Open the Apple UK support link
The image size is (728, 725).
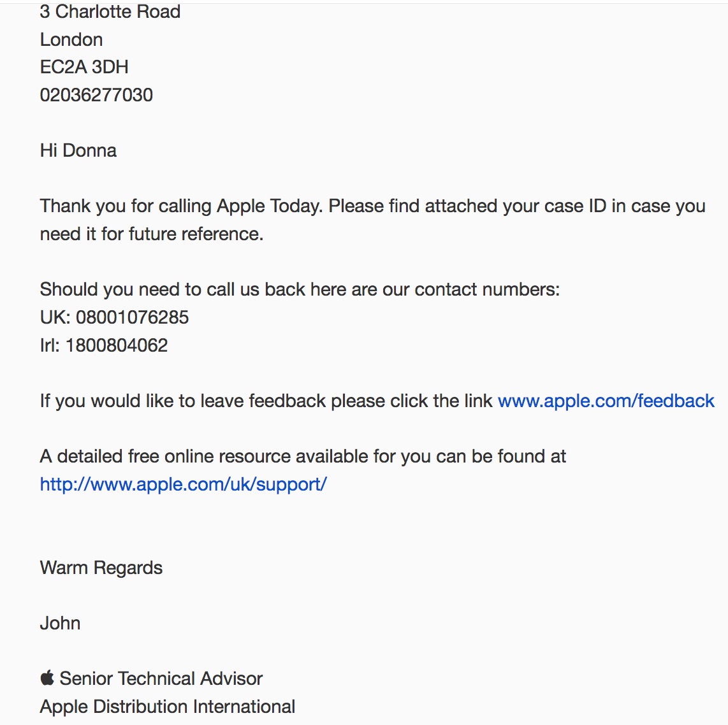[x=183, y=484]
